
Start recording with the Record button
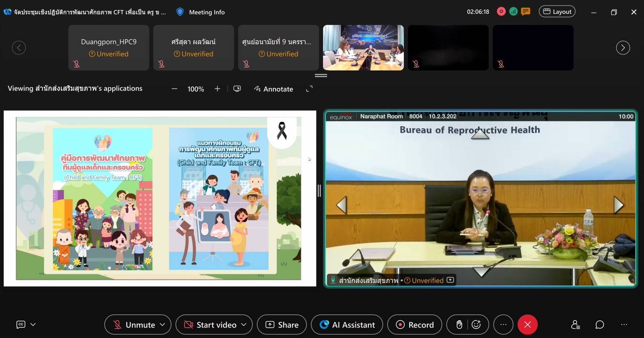coord(414,325)
